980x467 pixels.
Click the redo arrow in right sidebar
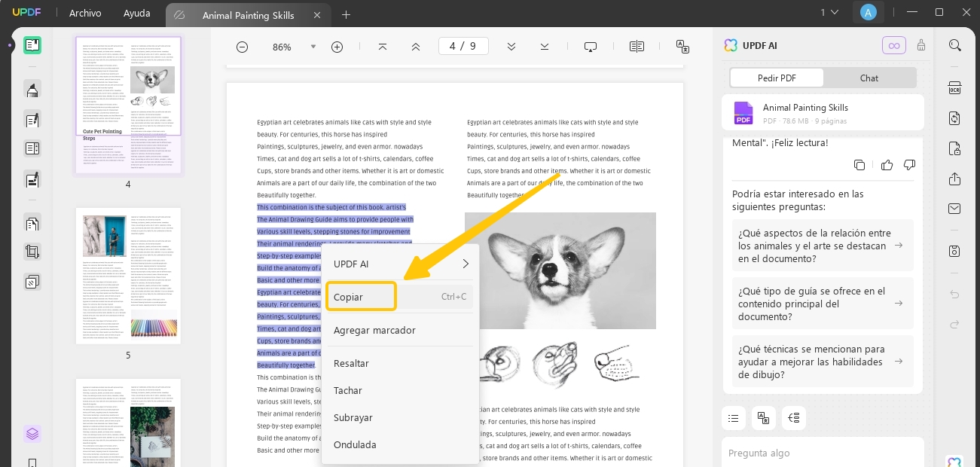click(x=955, y=324)
